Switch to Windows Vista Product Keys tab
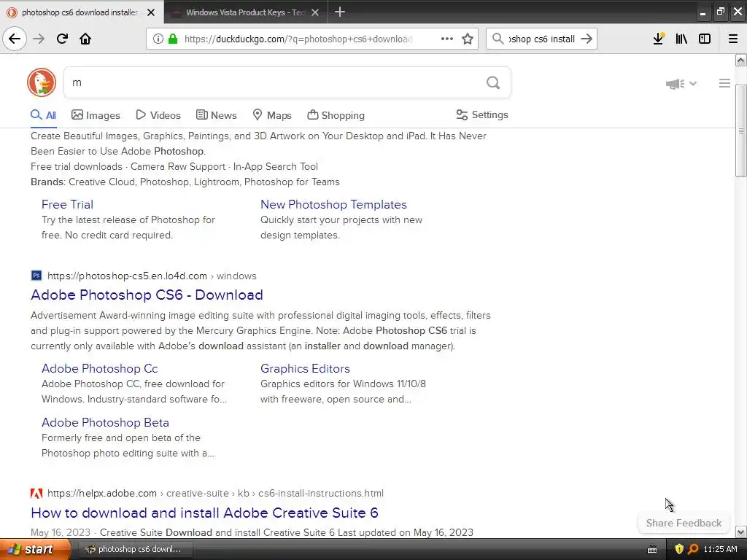This screenshot has width=747, height=560. (x=245, y=12)
